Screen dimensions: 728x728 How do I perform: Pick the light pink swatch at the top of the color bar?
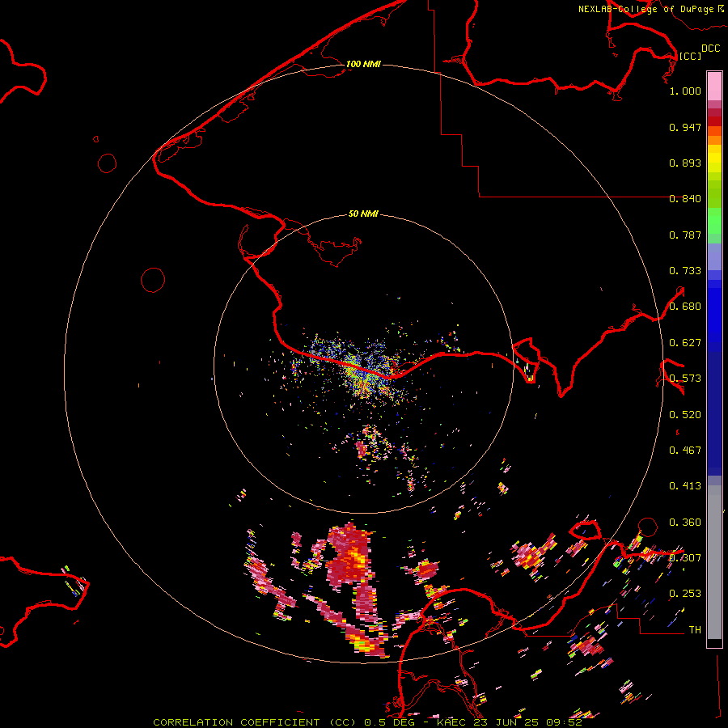(x=714, y=86)
